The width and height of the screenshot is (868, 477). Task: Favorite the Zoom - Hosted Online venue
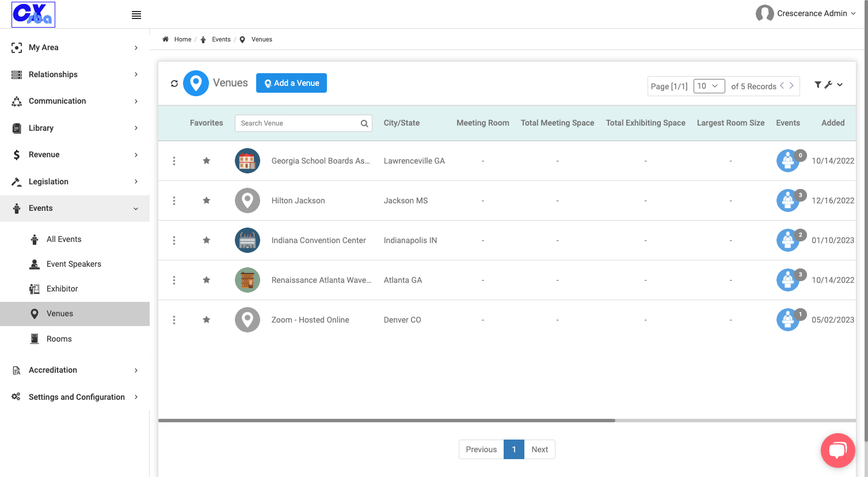click(207, 320)
